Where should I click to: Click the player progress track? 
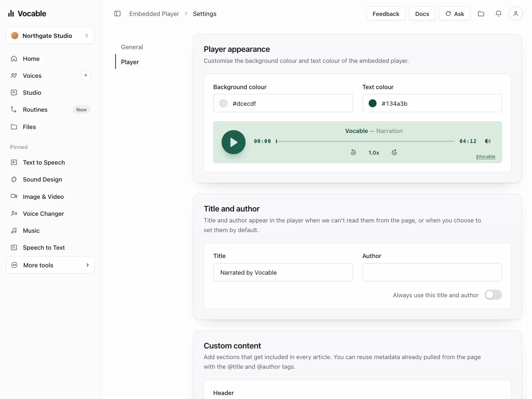point(365,141)
